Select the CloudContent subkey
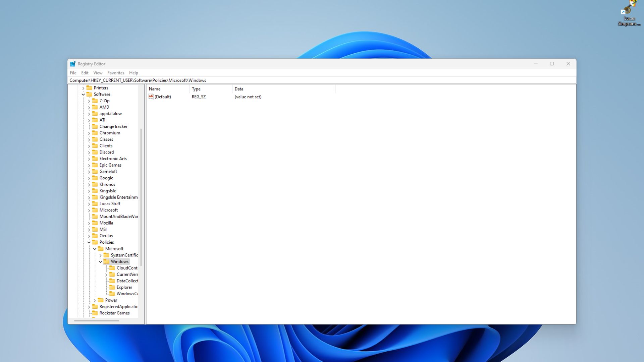 point(126,268)
